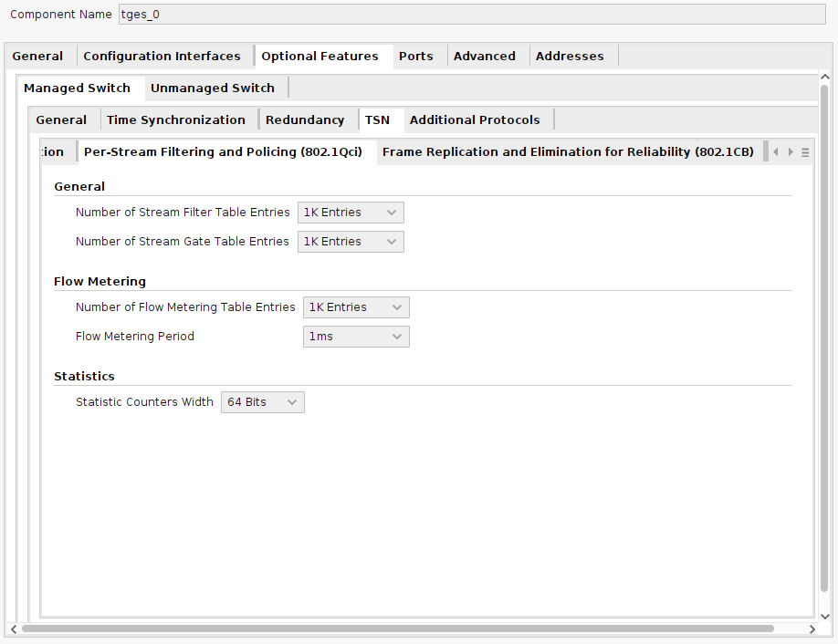Open the Flow Metering Period dropdown

click(x=356, y=337)
